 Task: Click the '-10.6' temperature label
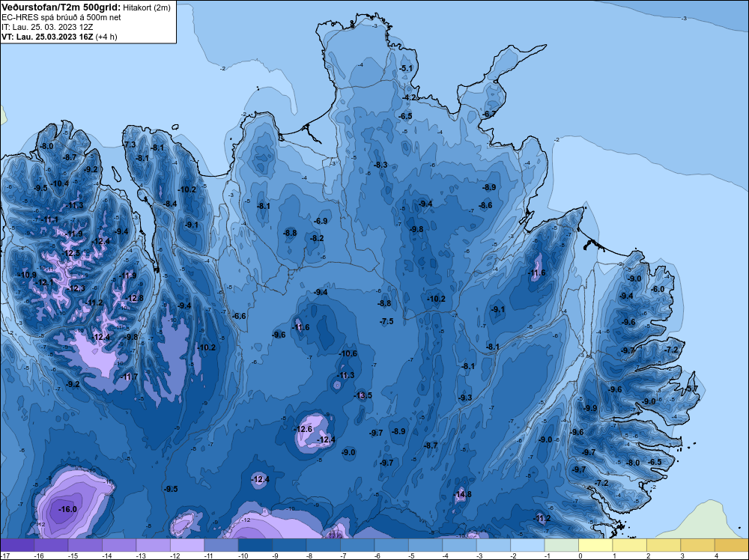(x=348, y=353)
